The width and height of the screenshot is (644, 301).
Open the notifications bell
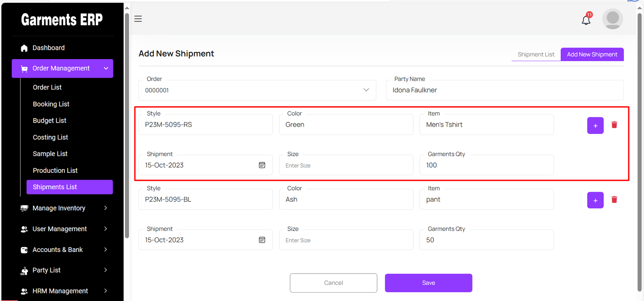tap(586, 19)
